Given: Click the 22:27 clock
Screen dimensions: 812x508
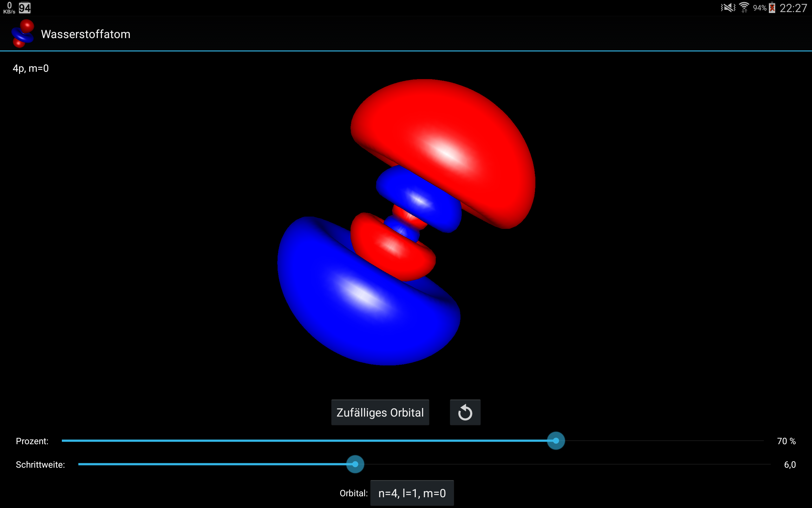Looking at the screenshot, I should (x=793, y=8).
